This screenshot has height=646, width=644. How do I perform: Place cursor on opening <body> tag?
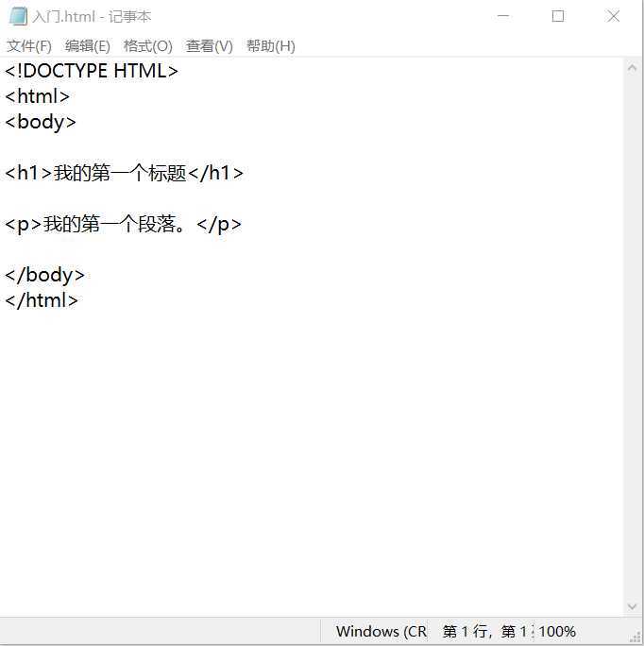(41, 123)
